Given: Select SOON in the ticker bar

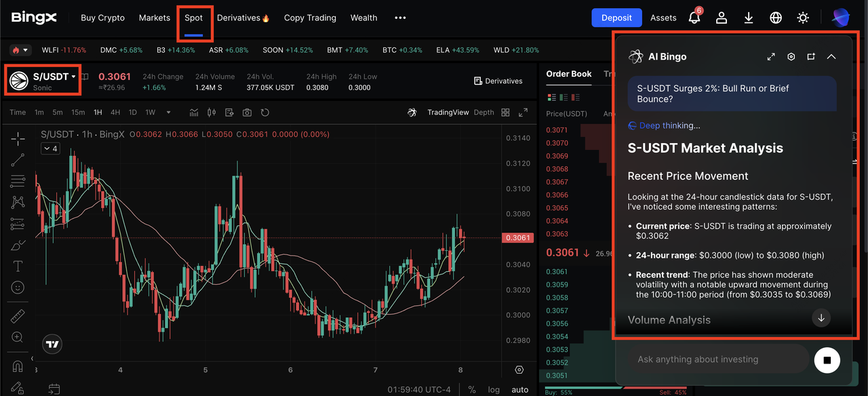Looking at the screenshot, I should [288, 50].
